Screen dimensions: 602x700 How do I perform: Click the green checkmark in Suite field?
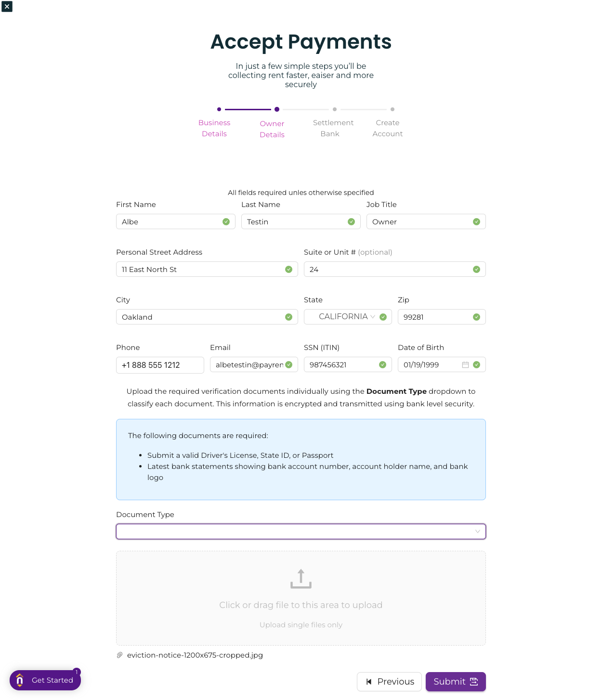pos(476,269)
